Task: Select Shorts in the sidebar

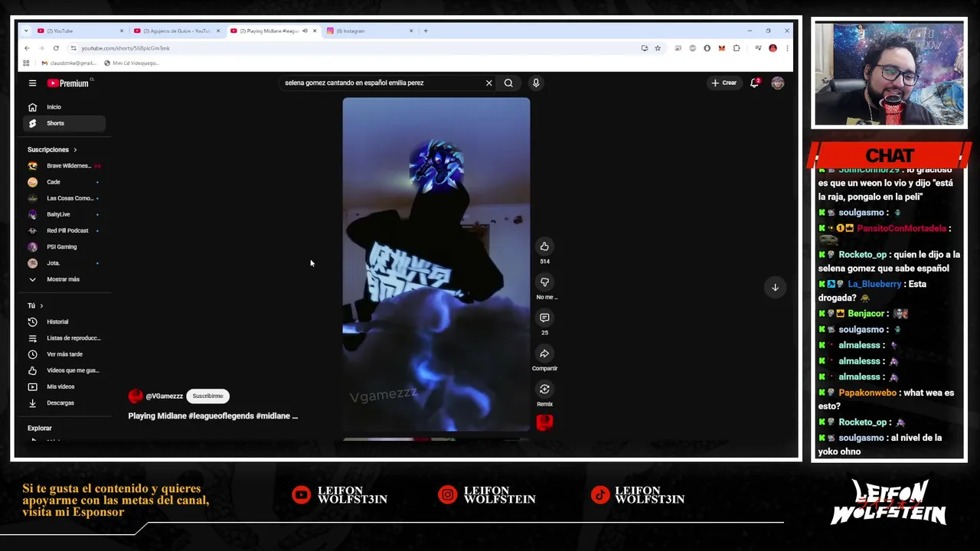Action: [64, 123]
